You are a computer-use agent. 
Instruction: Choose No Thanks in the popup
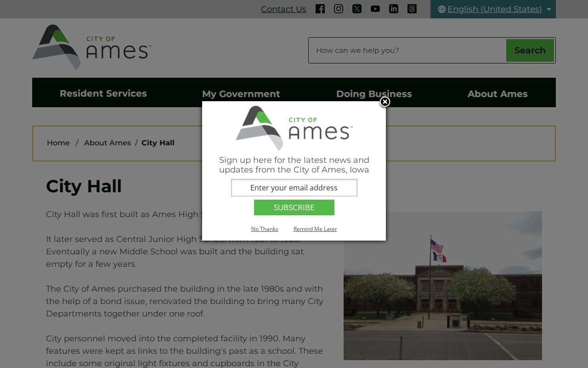265,229
